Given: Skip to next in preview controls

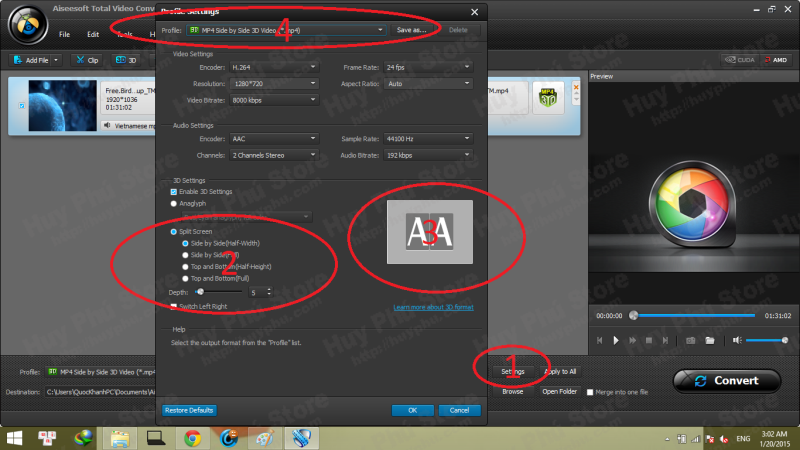Looking at the screenshot, I should click(665, 340).
